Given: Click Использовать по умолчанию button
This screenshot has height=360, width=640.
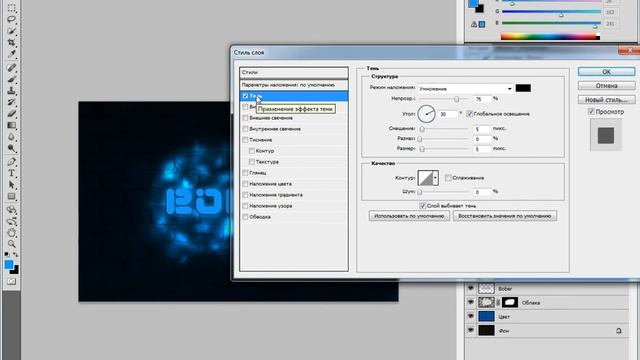Looking at the screenshot, I should pos(409,216).
